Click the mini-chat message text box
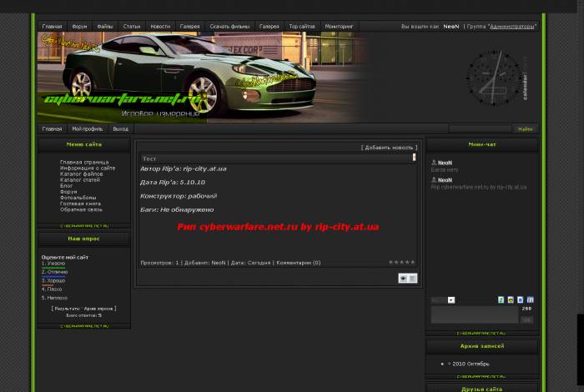The height and width of the screenshot is (392, 584). tap(474, 314)
